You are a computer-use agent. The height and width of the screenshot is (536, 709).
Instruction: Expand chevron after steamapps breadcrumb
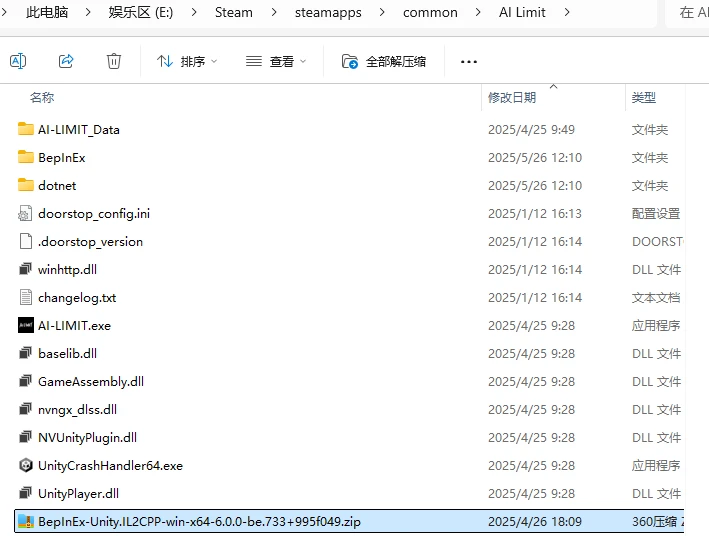(x=382, y=12)
